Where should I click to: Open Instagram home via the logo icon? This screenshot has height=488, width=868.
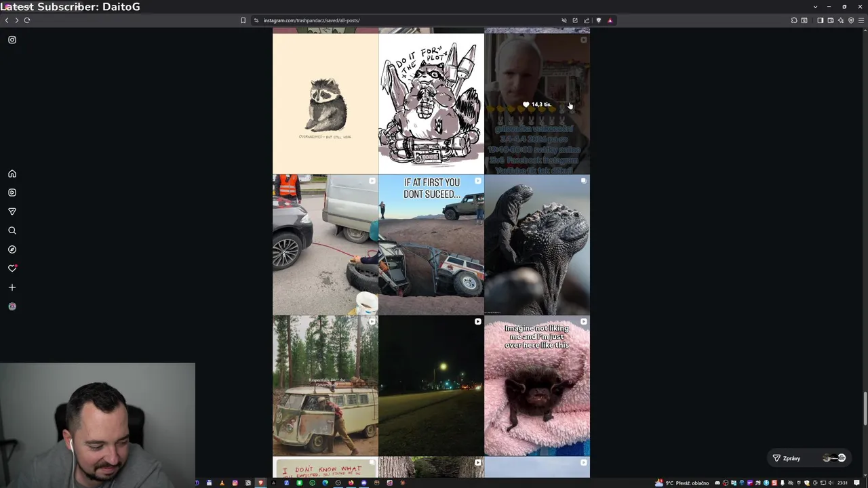12,40
